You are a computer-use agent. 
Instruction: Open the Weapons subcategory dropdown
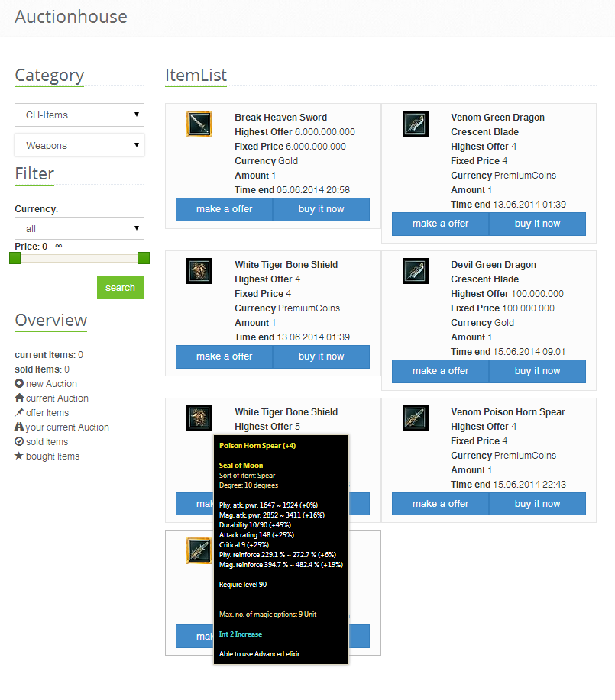pos(79,145)
